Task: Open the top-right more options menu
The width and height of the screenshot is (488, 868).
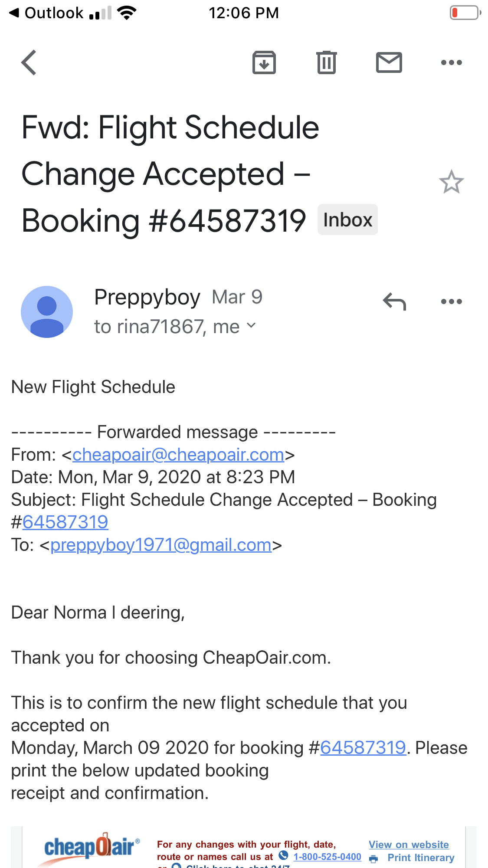Action: (451, 62)
